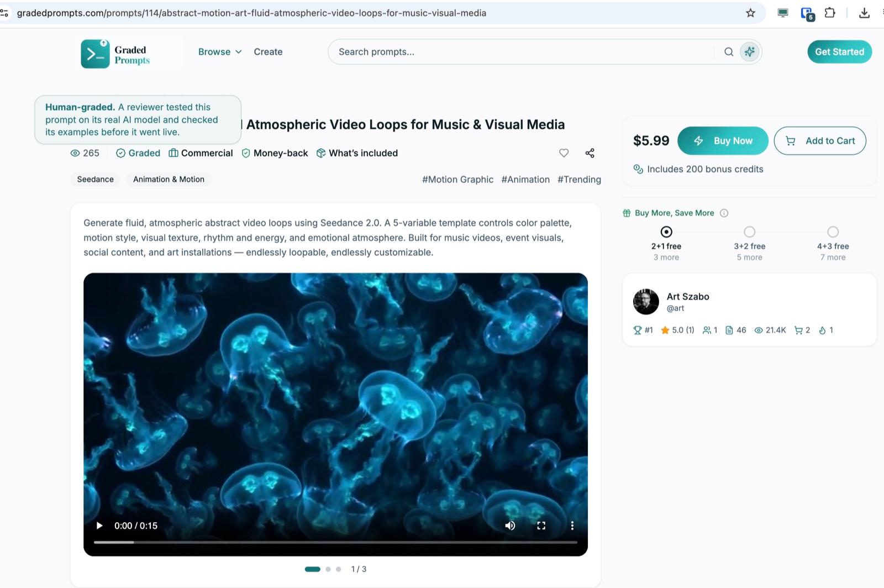Play the jellyfish video
Viewport: 884px width, 588px height.
click(x=99, y=526)
